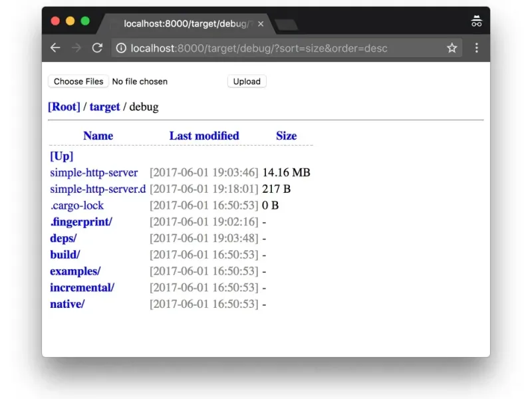Viewport: 532px width, 399px height.
Task: Open the Chrome three-dot menu
Action: pyautogui.click(x=476, y=48)
